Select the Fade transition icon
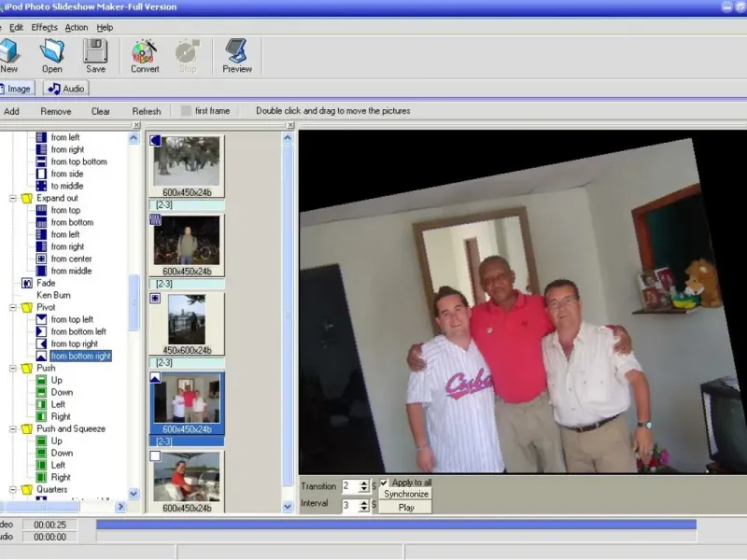This screenshot has width=747, height=560. pyautogui.click(x=27, y=283)
